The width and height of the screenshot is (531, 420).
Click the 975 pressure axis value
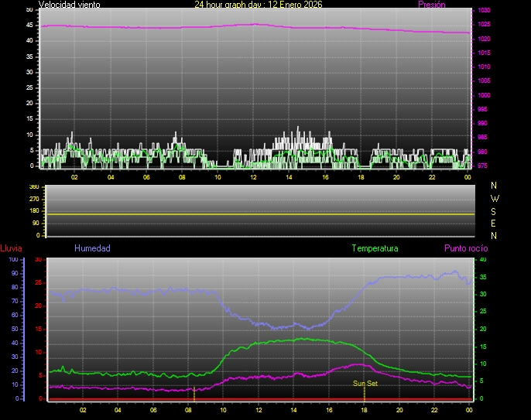click(x=484, y=165)
